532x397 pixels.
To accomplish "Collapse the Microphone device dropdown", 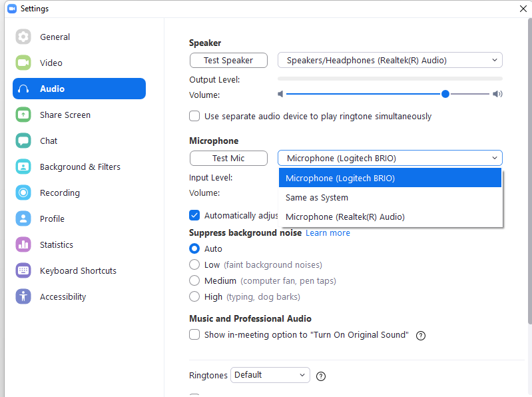I will [390, 158].
